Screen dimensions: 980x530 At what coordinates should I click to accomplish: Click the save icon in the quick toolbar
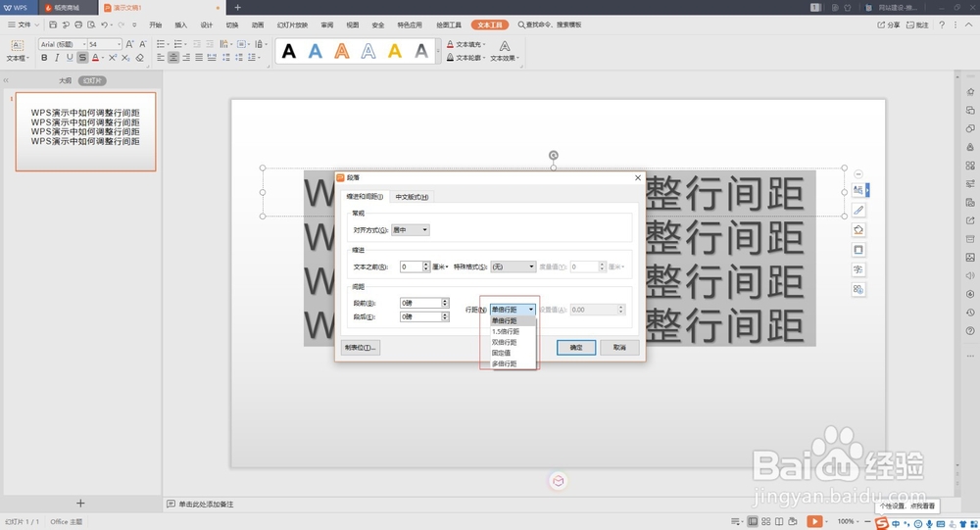pos(53,25)
